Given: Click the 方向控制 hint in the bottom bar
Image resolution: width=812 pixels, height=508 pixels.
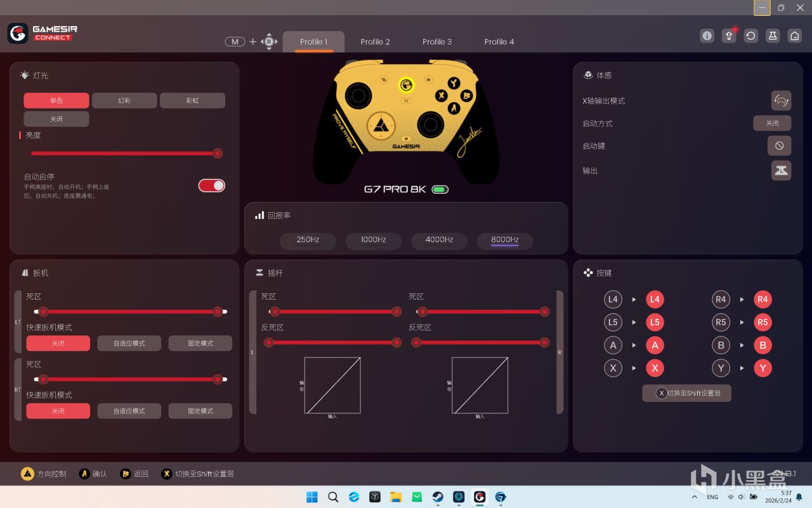Looking at the screenshot, I should coord(44,474).
